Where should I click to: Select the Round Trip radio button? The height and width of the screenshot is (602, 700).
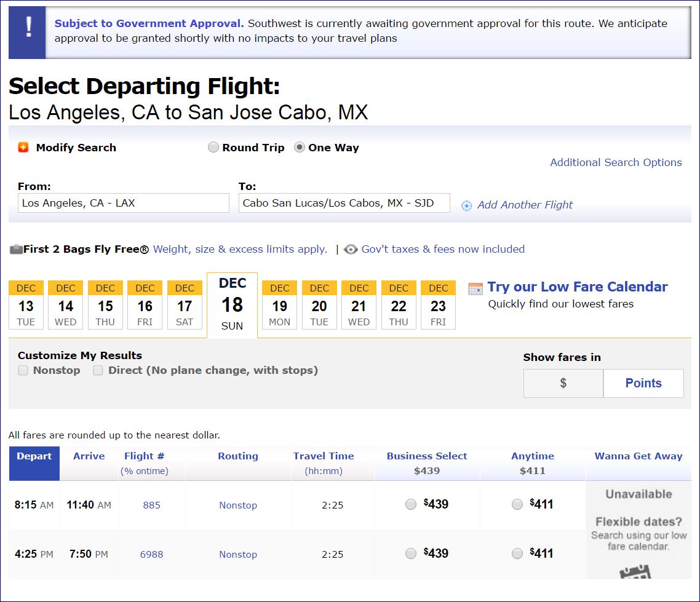[213, 148]
